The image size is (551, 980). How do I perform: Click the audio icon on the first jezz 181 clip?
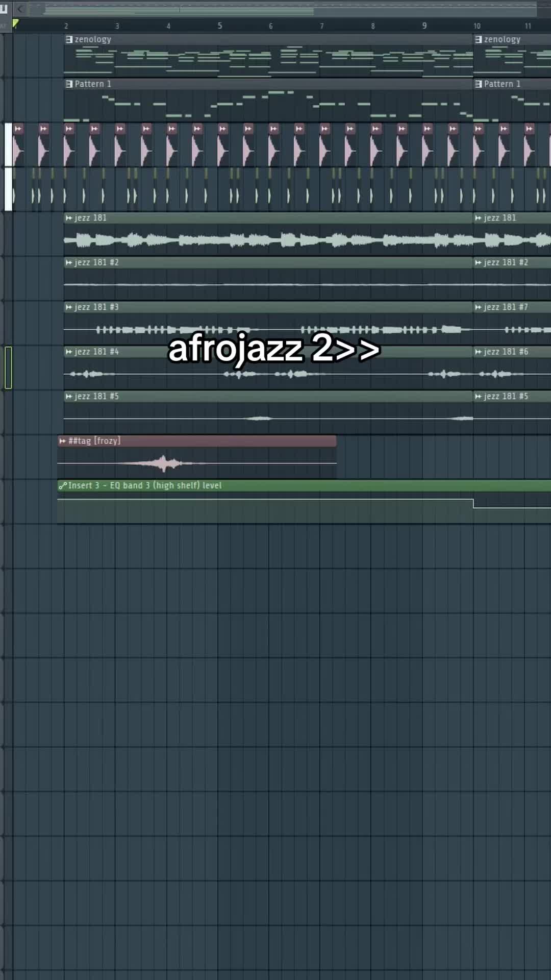click(x=69, y=218)
